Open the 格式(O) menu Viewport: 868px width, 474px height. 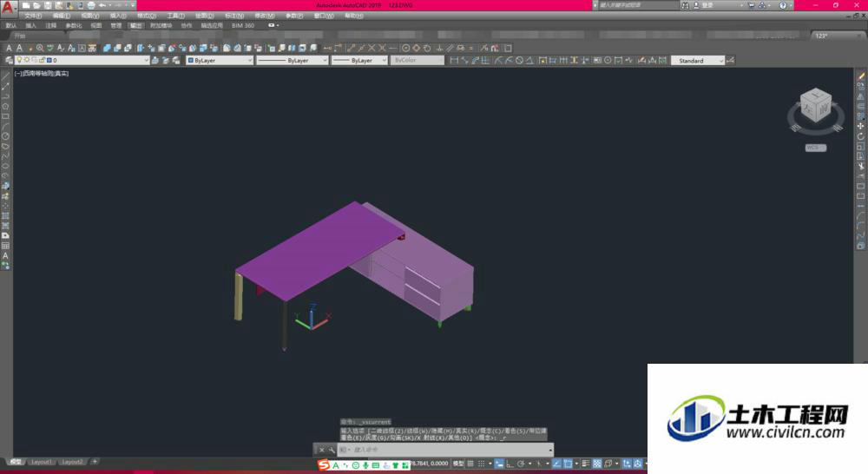(x=146, y=16)
